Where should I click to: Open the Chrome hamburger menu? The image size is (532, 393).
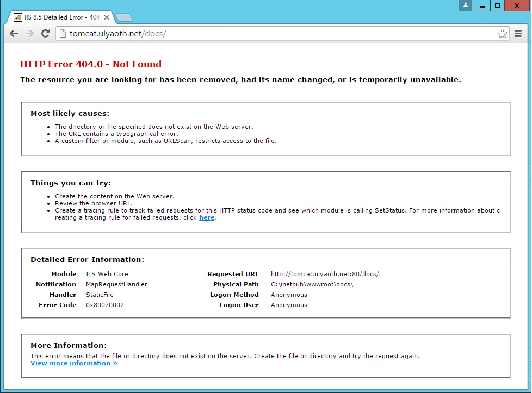(x=518, y=34)
